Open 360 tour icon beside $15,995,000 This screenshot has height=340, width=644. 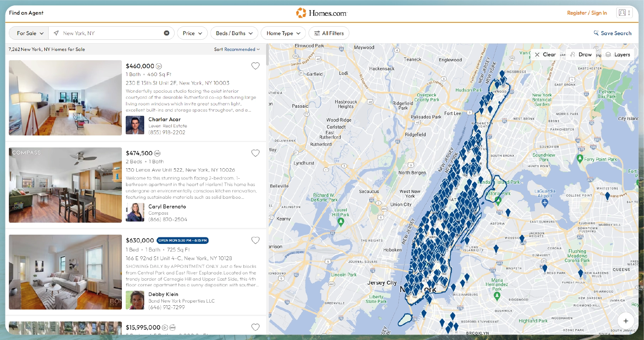point(173,328)
